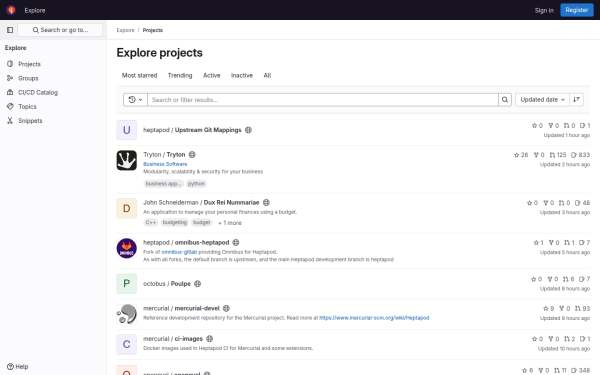Click ci-images C avatar
This screenshot has width=600, height=375.
[x=127, y=344]
